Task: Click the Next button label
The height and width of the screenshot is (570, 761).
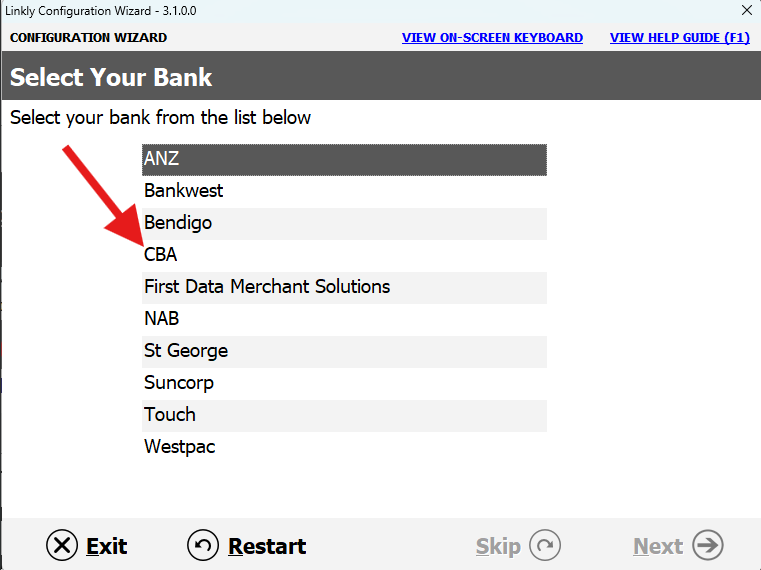Action: [x=658, y=546]
